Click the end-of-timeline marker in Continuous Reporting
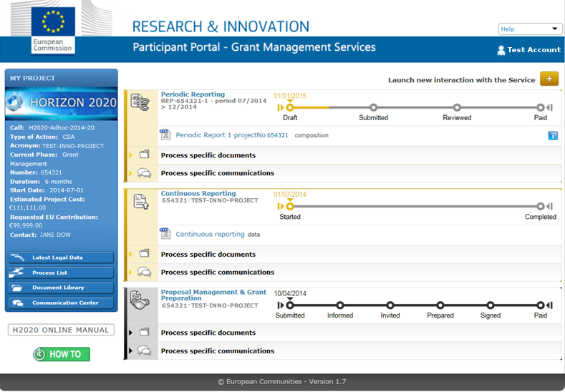The width and height of the screenshot is (565, 392). [549, 206]
